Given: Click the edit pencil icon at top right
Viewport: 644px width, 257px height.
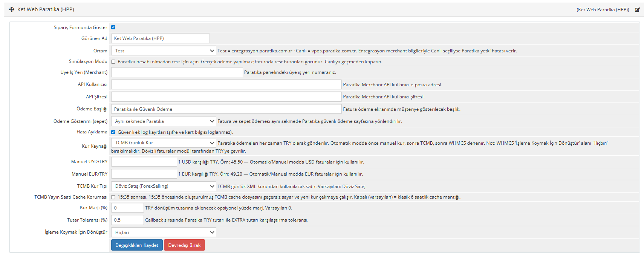Looking at the screenshot, I should (637, 10).
